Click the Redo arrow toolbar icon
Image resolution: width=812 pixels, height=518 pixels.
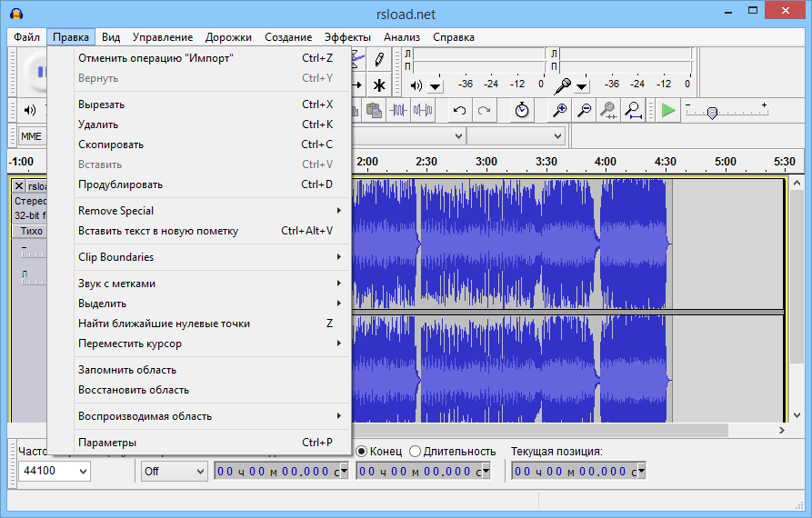(x=484, y=110)
